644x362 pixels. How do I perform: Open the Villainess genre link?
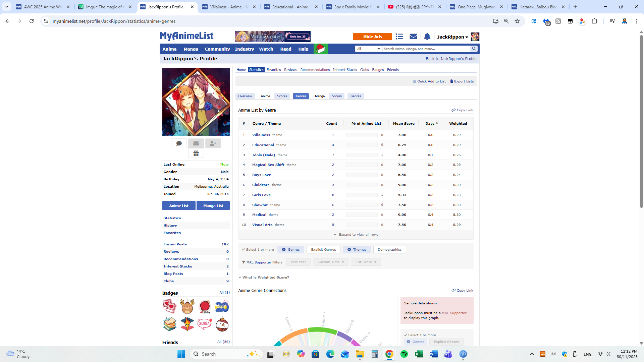coord(261,135)
